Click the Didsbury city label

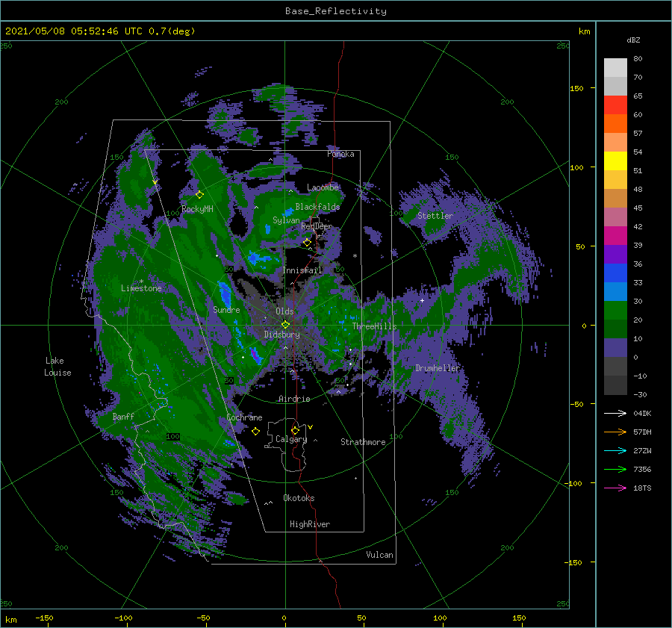point(281,335)
